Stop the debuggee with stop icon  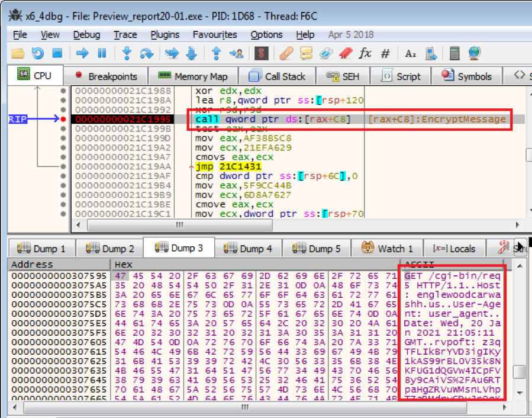(x=57, y=54)
